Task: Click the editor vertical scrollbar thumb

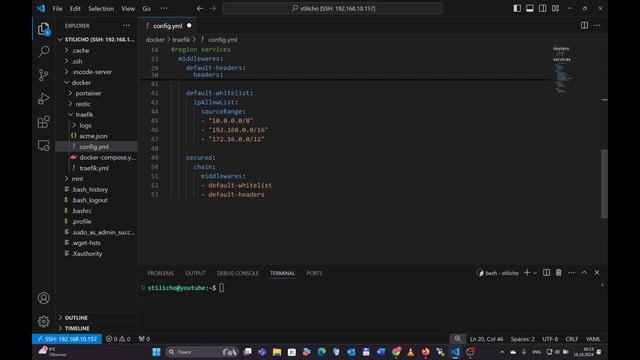Action: (604, 184)
